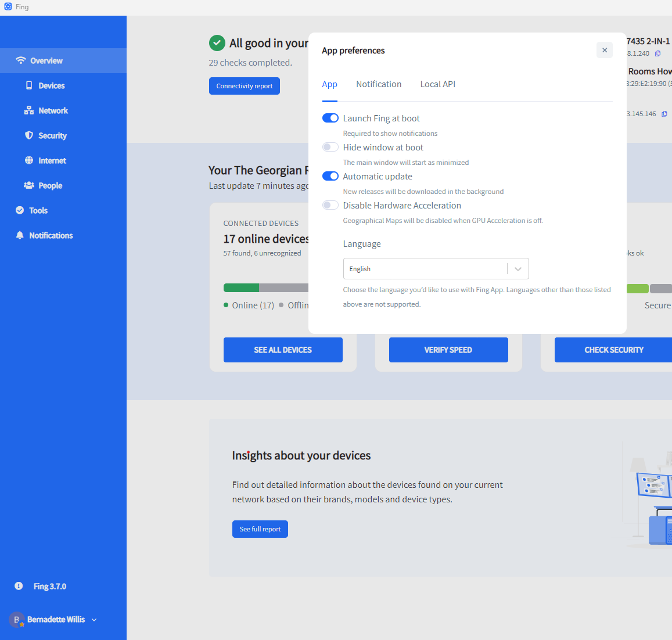Click 'Insights about your devices' heading
This screenshot has height=640, width=672.
pos(301,455)
